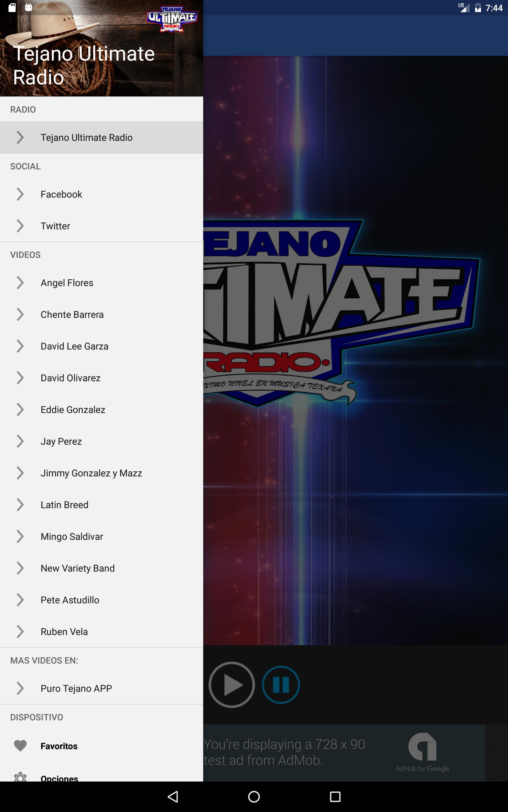Tap the battery status icon
The image size is (508, 812).
click(478, 7)
